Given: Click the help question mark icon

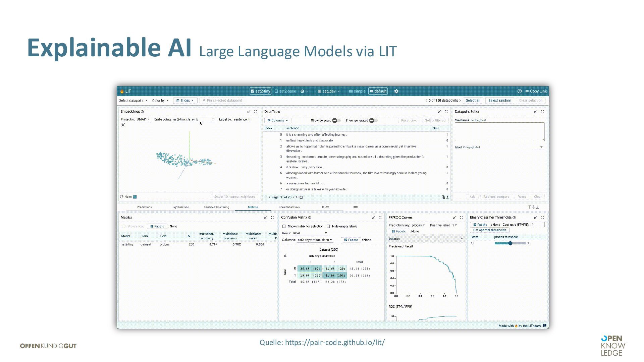Looking at the screenshot, I should click(520, 91).
